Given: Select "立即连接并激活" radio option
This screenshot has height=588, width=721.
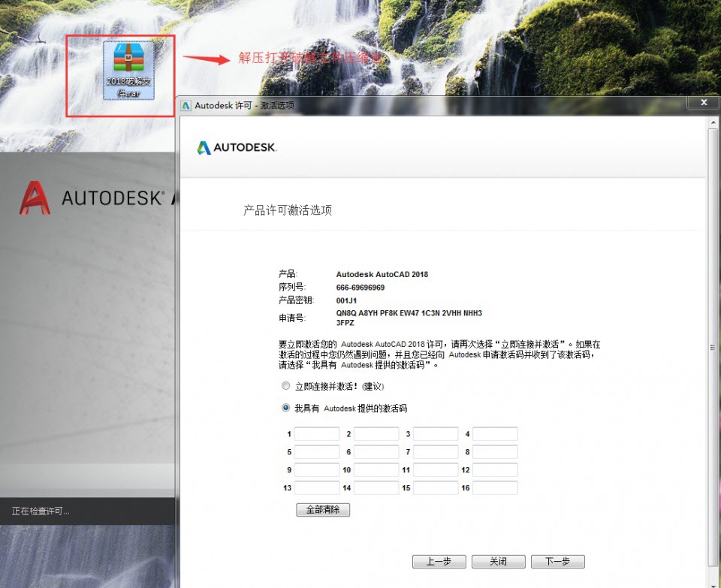Looking at the screenshot, I should pyautogui.click(x=285, y=386).
